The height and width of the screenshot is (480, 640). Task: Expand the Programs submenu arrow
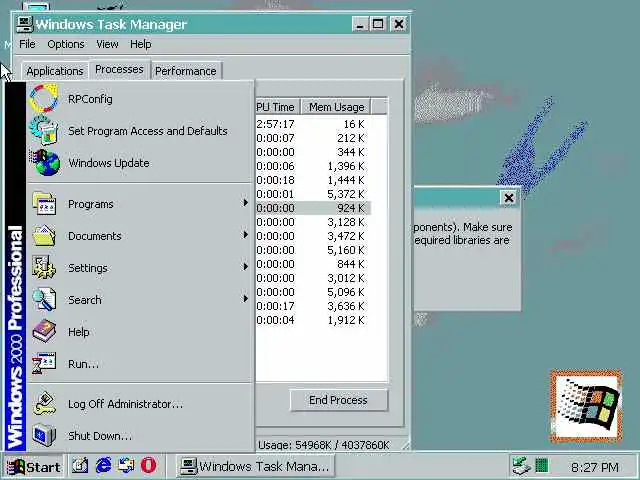[245, 203]
